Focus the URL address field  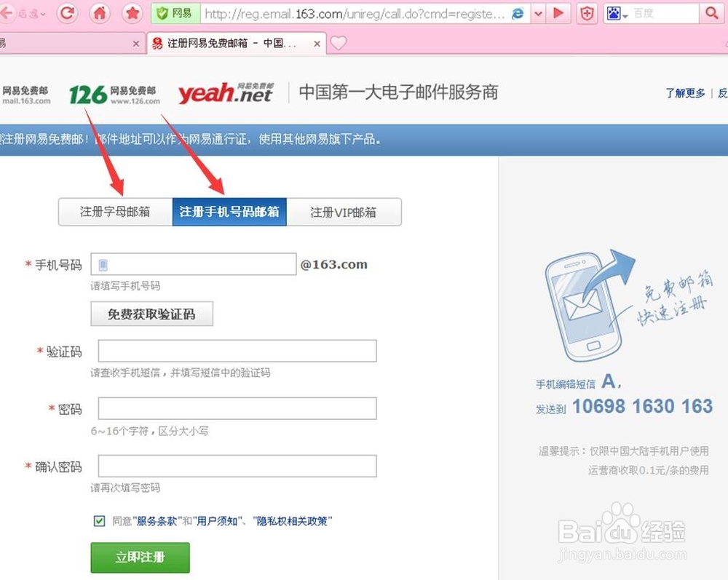point(355,14)
